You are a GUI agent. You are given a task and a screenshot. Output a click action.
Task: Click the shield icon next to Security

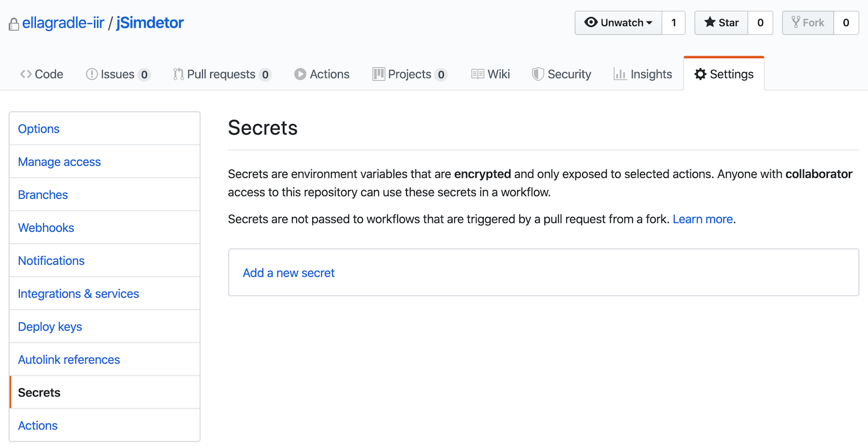[537, 74]
